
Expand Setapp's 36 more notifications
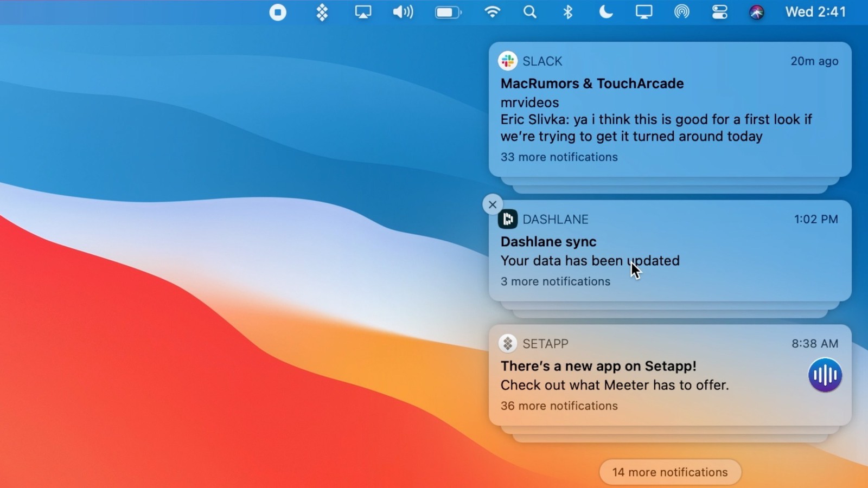tap(559, 406)
